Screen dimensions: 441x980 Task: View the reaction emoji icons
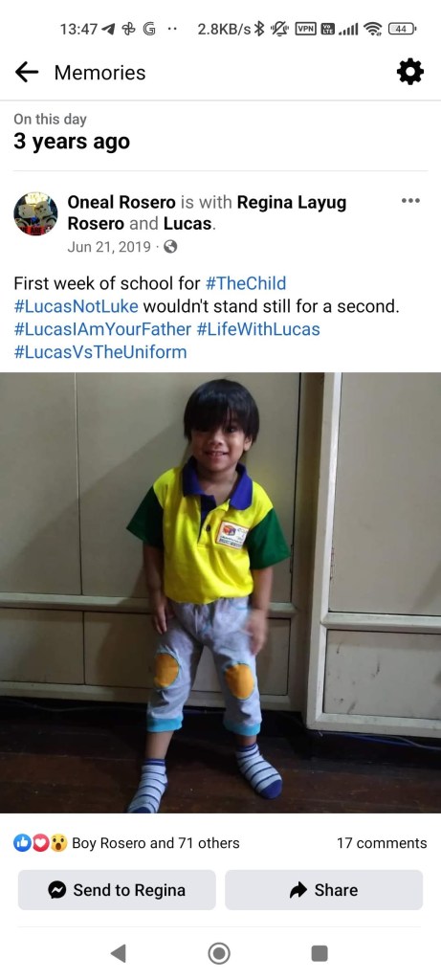tap(40, 843)
